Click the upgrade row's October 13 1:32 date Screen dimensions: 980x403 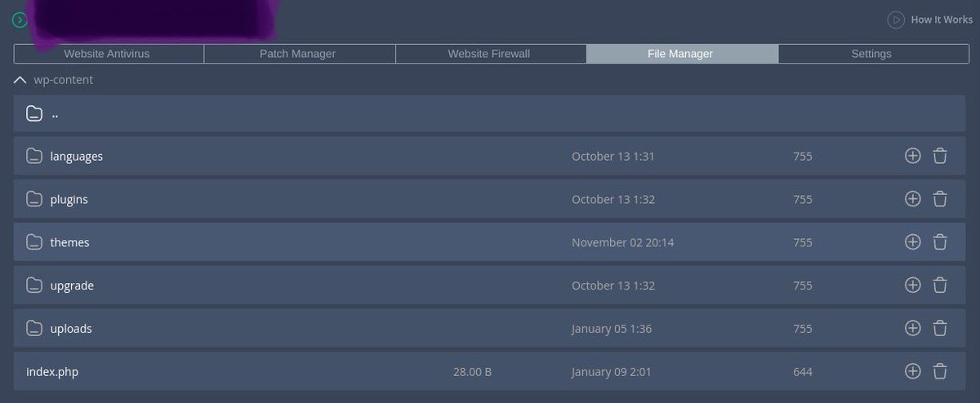tap(613, 286)
